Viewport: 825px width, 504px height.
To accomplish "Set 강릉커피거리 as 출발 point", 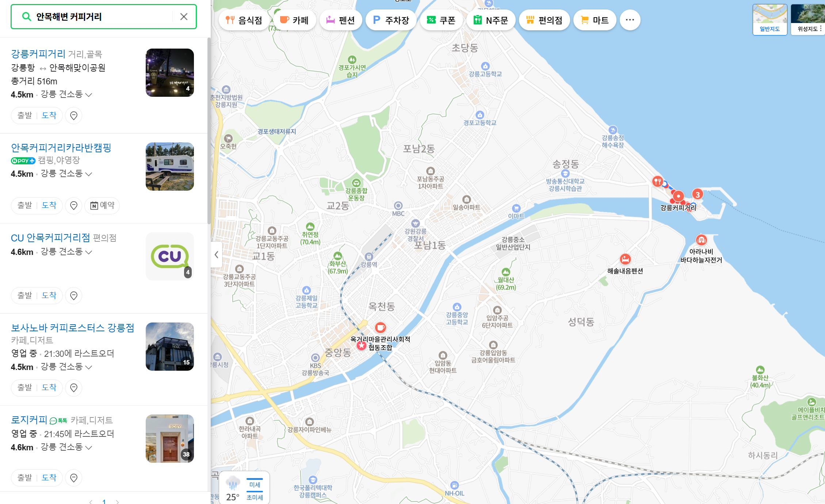I will point(25,115).
